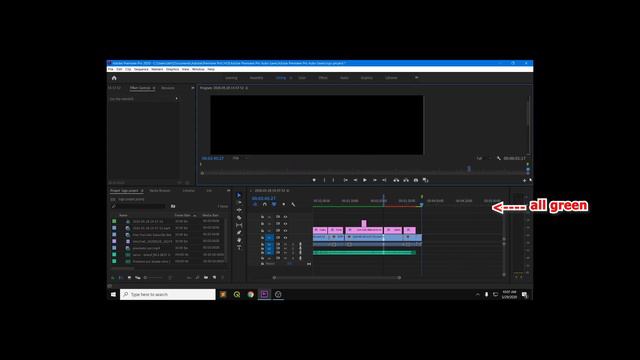Open the Program monitor Button Editor plus
This screenshot has width=640, height=360.
coord(524,180)
